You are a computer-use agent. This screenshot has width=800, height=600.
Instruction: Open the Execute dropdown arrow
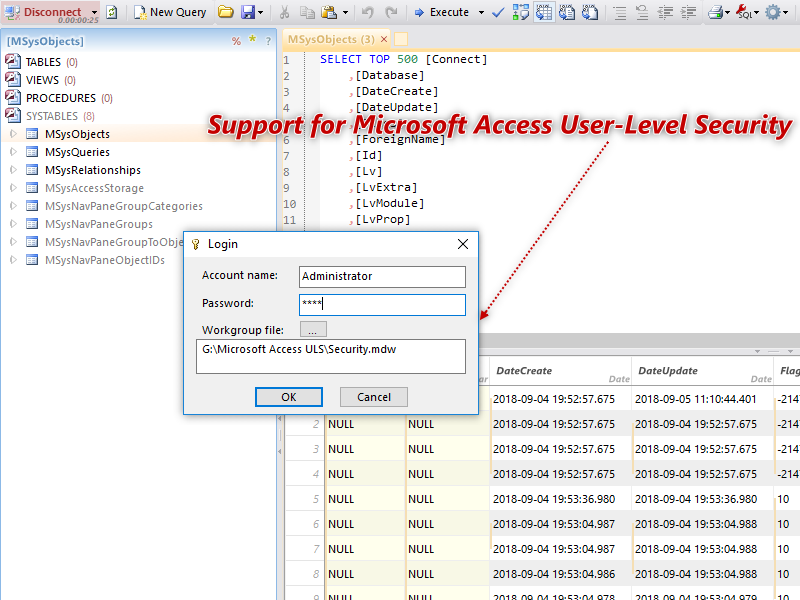481,12
